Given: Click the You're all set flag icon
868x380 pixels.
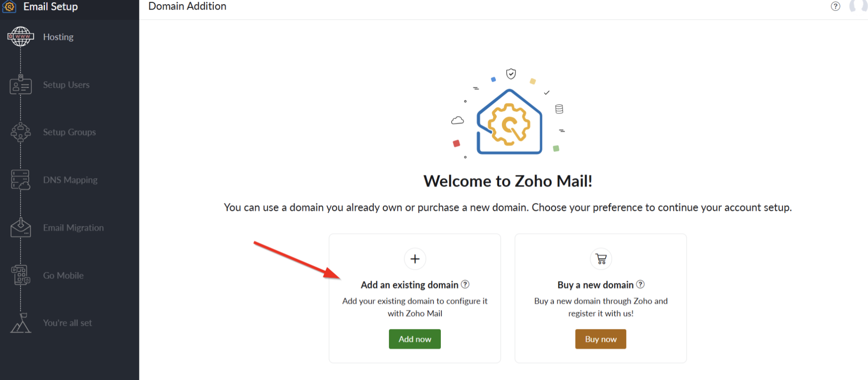Looking at the screenshot, I should click(x=20, y=323).
